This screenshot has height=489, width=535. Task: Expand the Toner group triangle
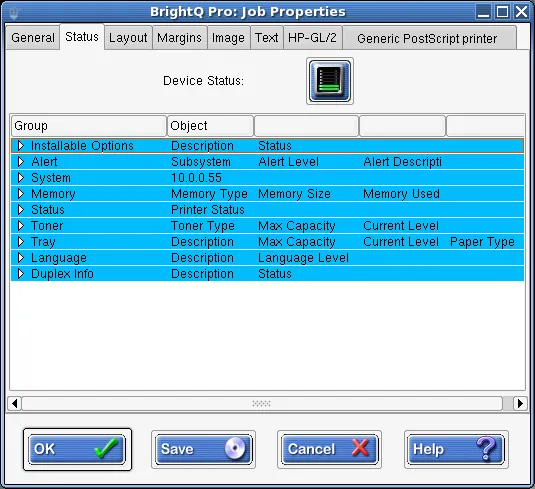coord(21,226)
